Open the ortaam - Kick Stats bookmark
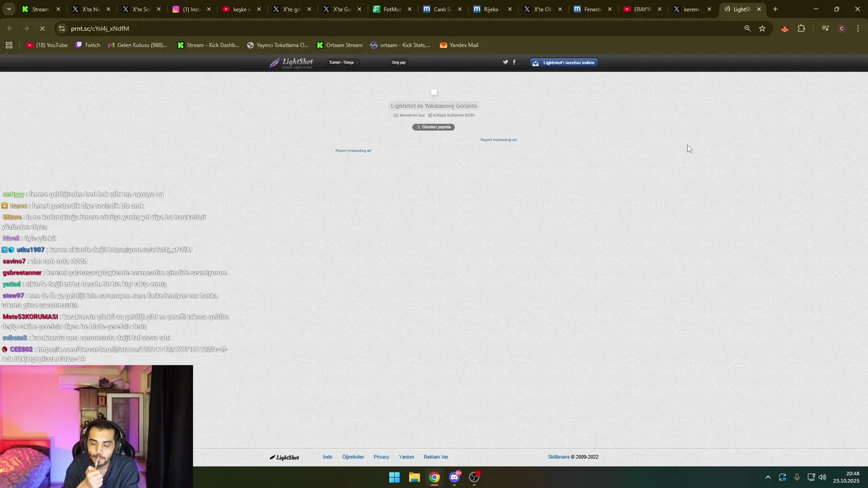This screenshot has height=488, width=868. 400,45
